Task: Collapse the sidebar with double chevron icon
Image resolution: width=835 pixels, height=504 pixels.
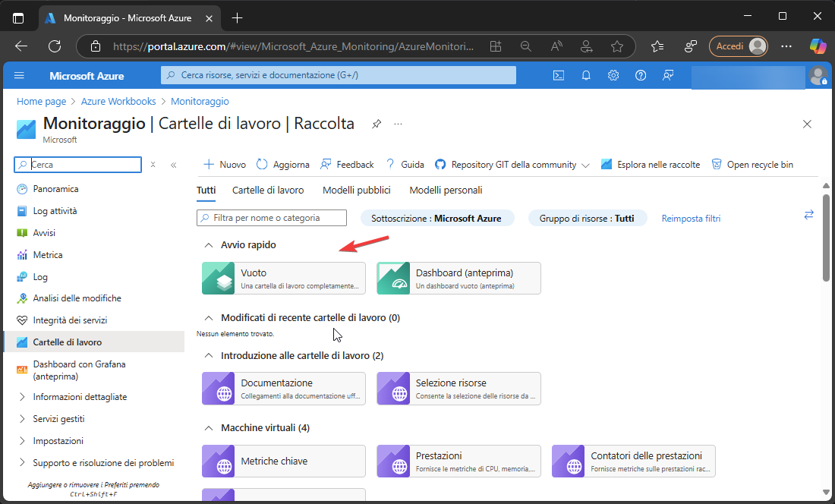Action: tap(173, 165)
